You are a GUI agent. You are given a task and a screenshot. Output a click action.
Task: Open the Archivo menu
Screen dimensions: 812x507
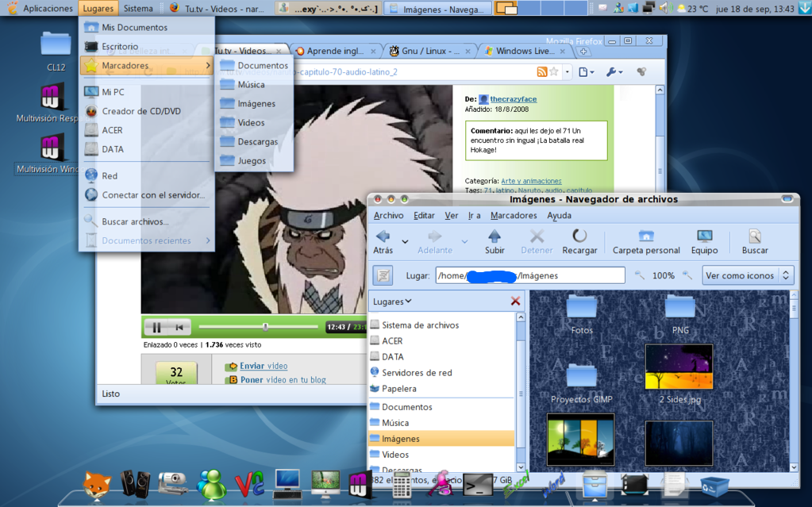388,216
